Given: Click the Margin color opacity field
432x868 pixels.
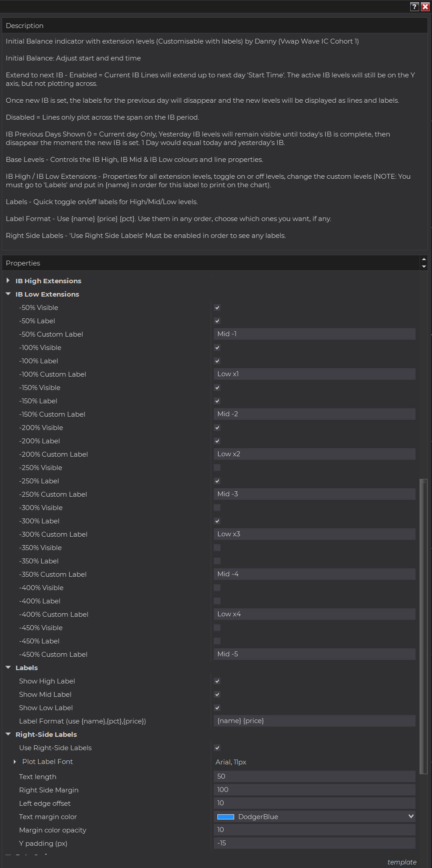Looking at the screenshot, I should tap(315, 830).
